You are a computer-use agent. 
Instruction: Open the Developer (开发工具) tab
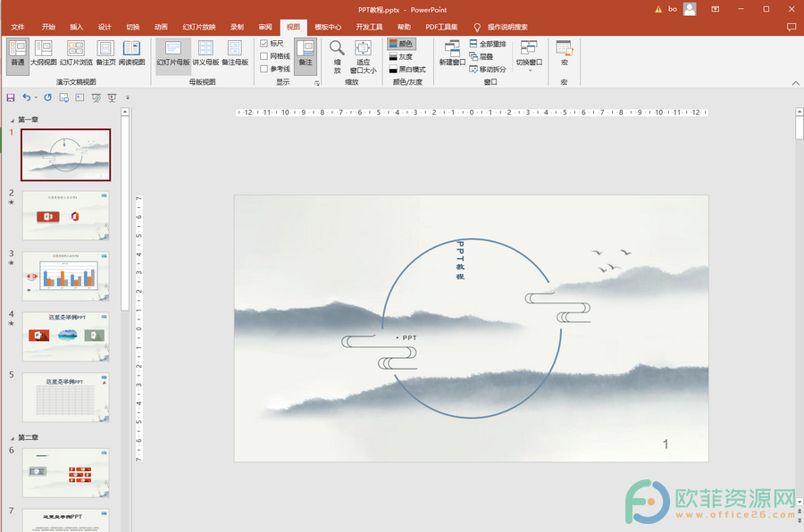coord(369,27)
